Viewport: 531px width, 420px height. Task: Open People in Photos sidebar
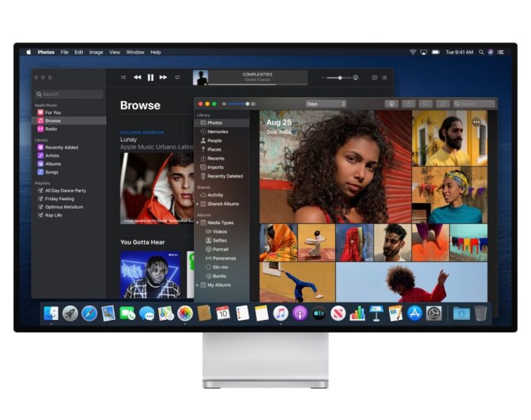click(222, 141)
